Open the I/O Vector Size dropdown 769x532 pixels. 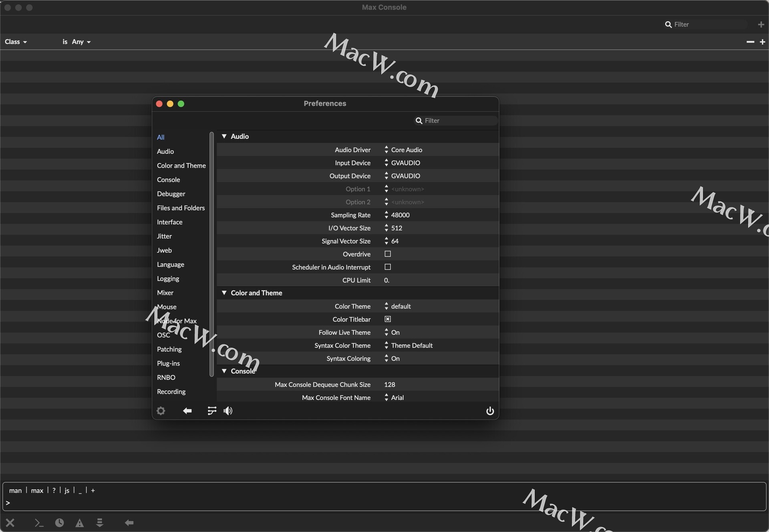click(393, 228)
